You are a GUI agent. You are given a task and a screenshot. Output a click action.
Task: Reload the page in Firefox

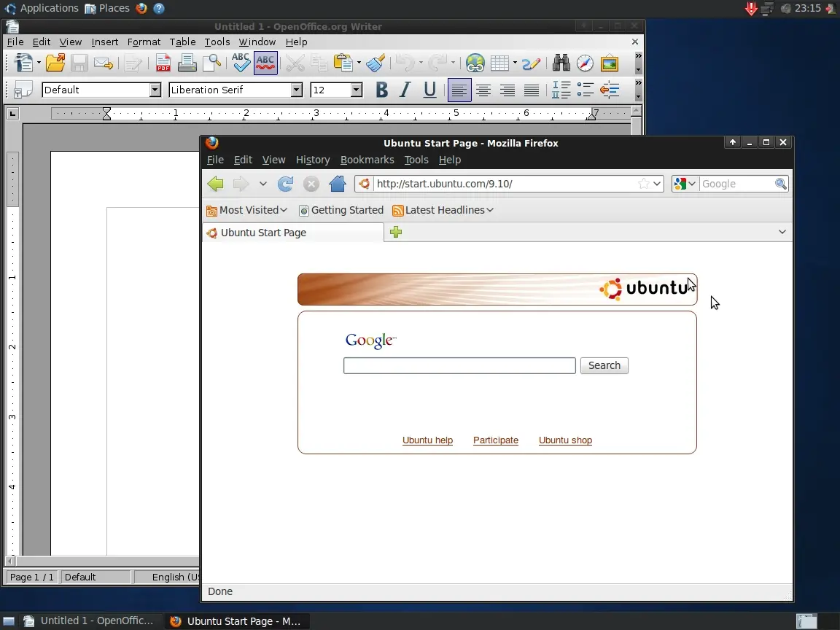pyautogui.click(x=286, y=184)
